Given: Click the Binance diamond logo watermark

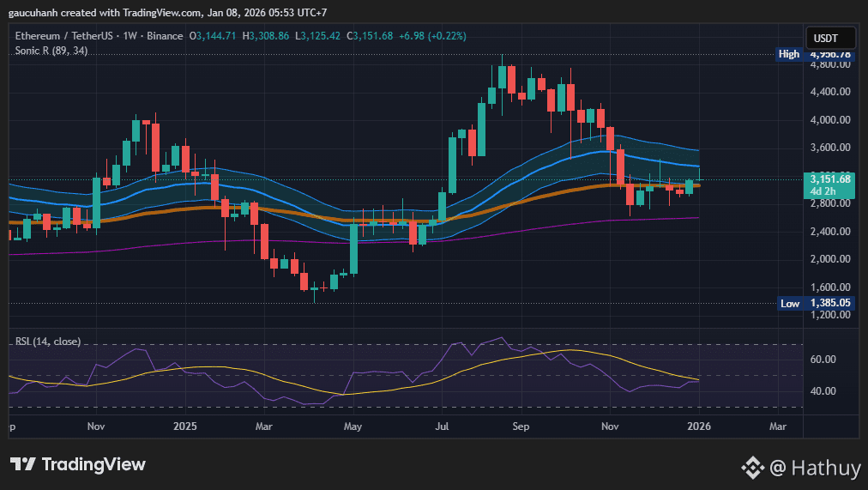Looking at the screenshot, I should [752, 467].
